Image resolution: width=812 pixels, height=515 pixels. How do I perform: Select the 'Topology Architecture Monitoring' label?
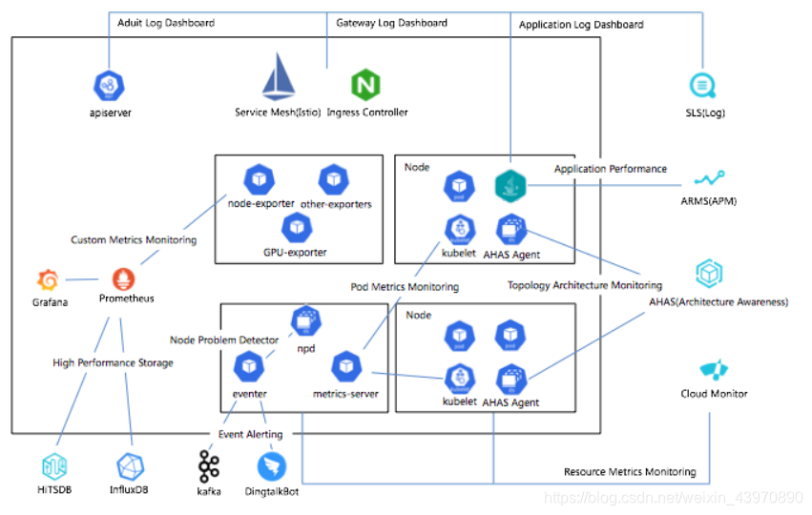coord(585,285)
